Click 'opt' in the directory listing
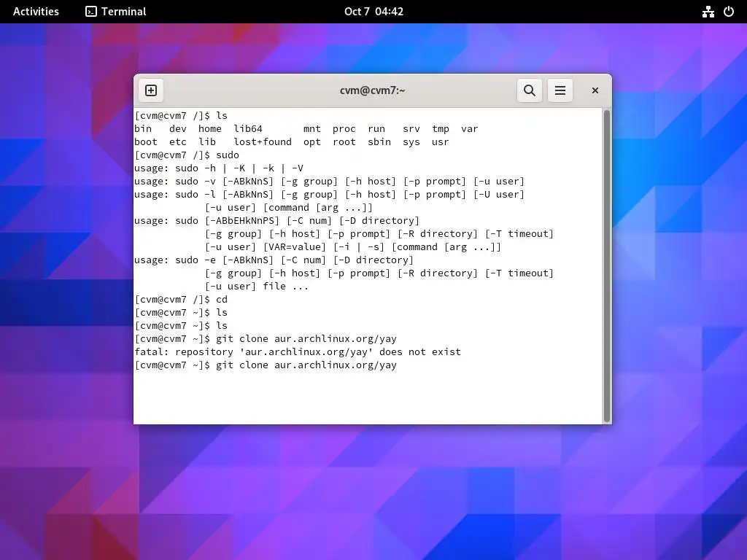 tap(312, 142)
